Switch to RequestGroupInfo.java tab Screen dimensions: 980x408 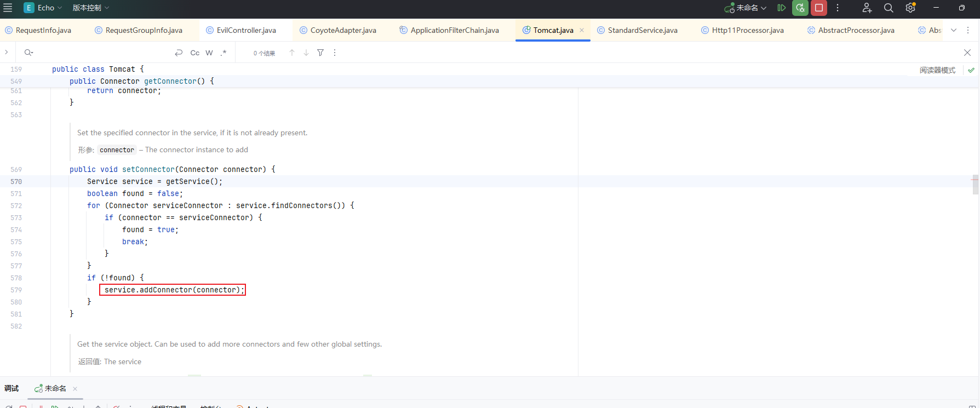coord(139,30)
